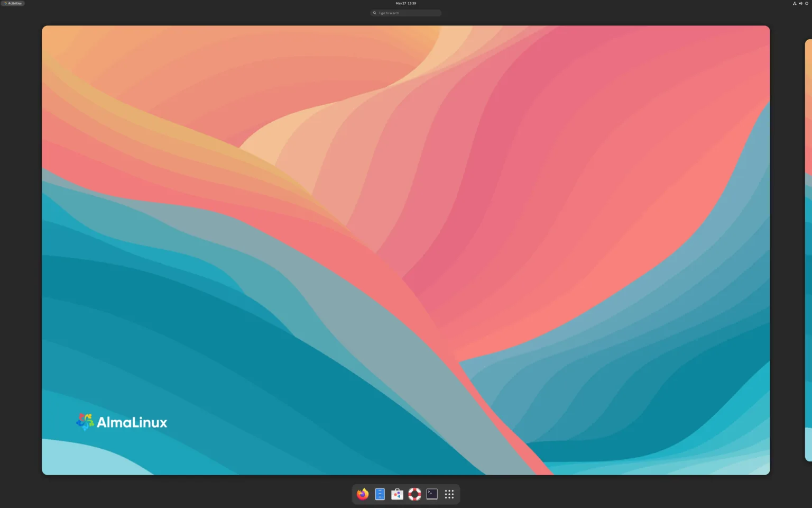The image size is (812, 508).
Task: Open the Help lifebuoy application
Action: (x=414, y=494)
